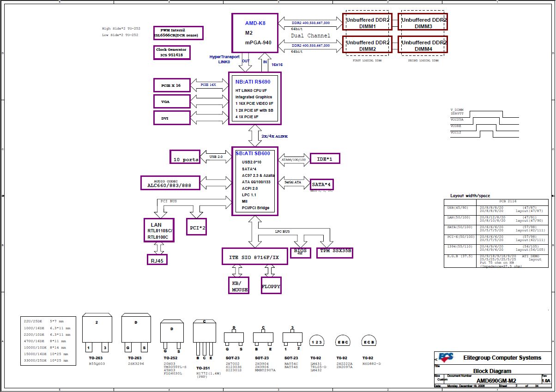
Task: Click the 'PCI BUS' label
Action: (169, 201)
